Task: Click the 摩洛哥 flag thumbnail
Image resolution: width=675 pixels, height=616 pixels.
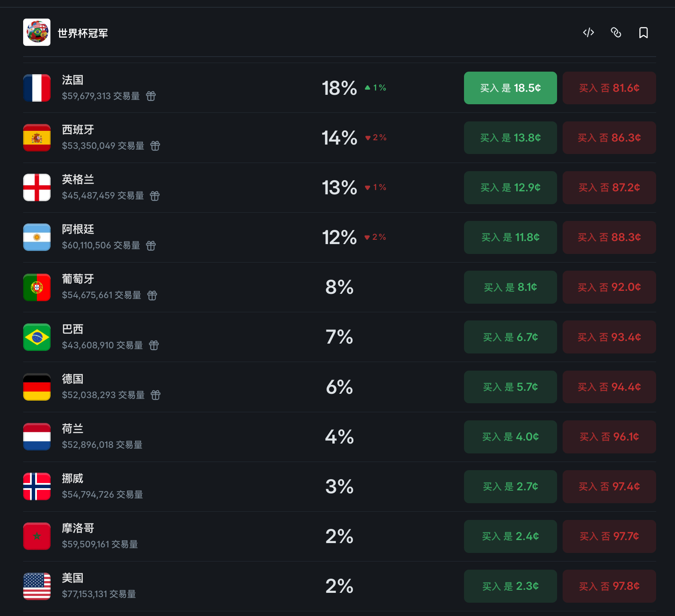Action: pos(37,536)
